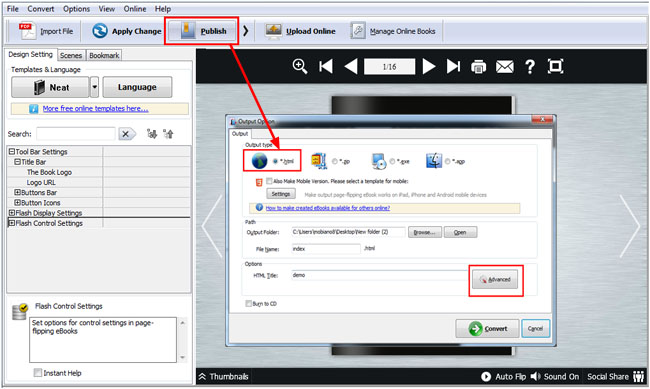650x389 pixels.
Task: Select The Book Logo setting
Action: pos(49,172)
